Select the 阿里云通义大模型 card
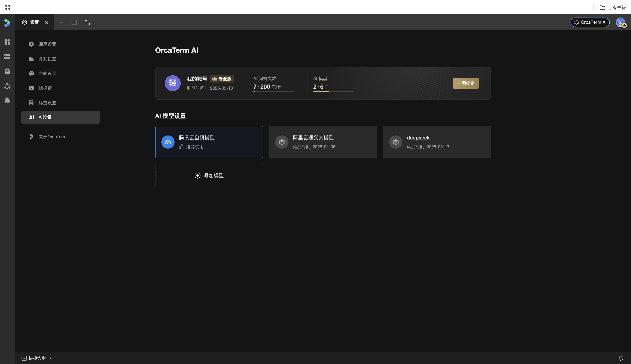This screenshot has height=364, width=631. pos(323,142)
